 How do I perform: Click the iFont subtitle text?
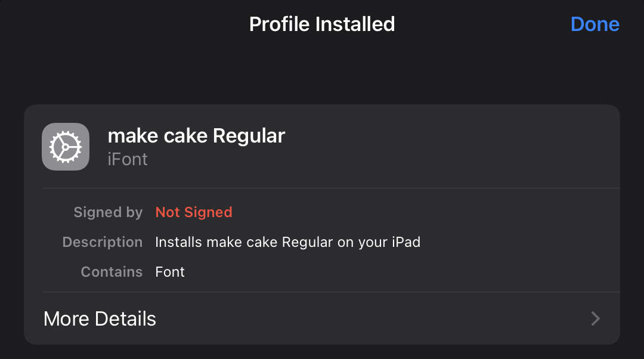(x=128, y=159)
